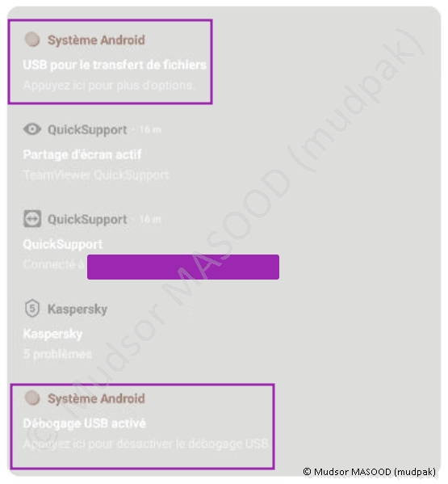Tap the Système Android icon above the USB file transfer notification
Image resolution: width=448 pixels, height=484 pixels.
pyautogui.click(x=32, y=40)
